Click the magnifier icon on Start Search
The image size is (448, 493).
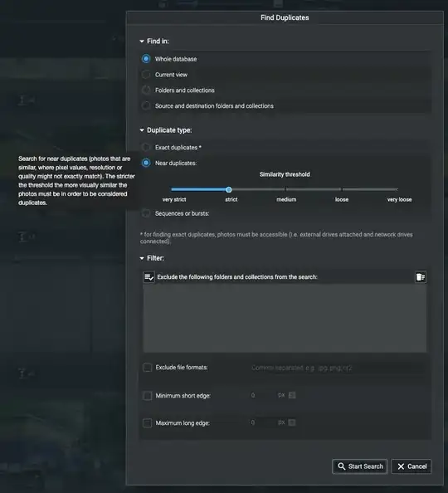(342, 466)
